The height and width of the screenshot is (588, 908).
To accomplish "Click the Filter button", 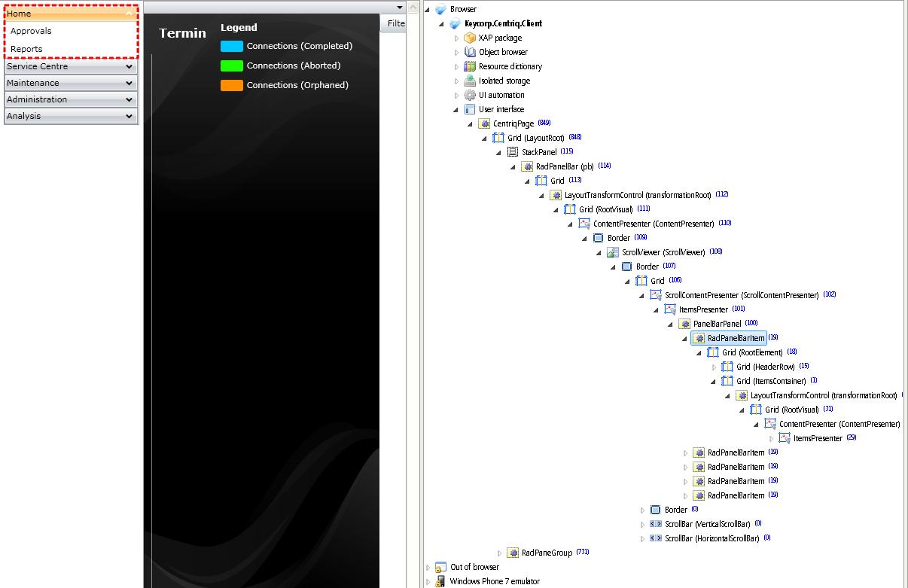I will pos(394,23).
